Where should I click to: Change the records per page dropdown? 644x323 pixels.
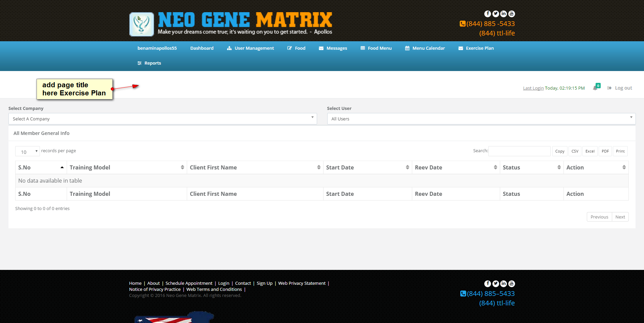click(x=27, y=151)
